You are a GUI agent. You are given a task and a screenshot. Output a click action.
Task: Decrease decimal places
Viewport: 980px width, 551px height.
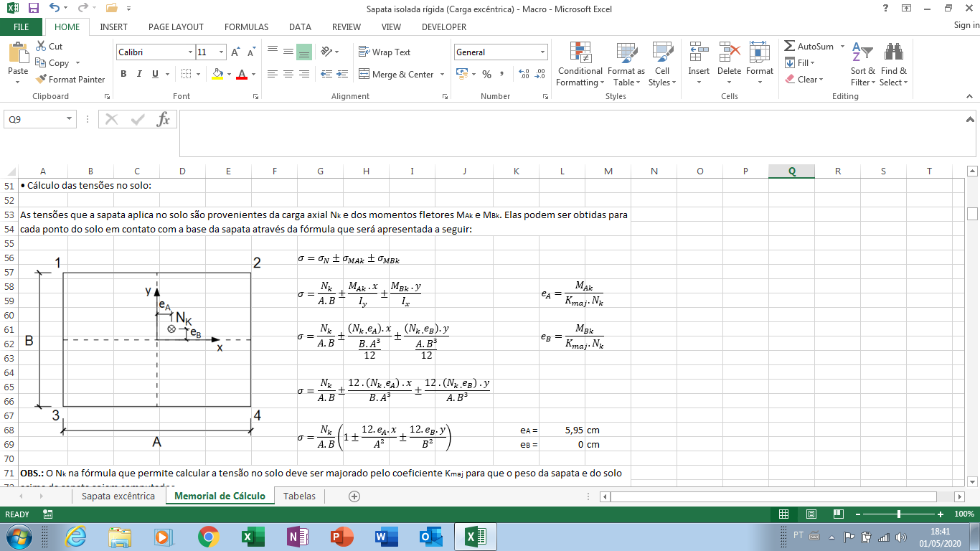[x=540, y=74]
